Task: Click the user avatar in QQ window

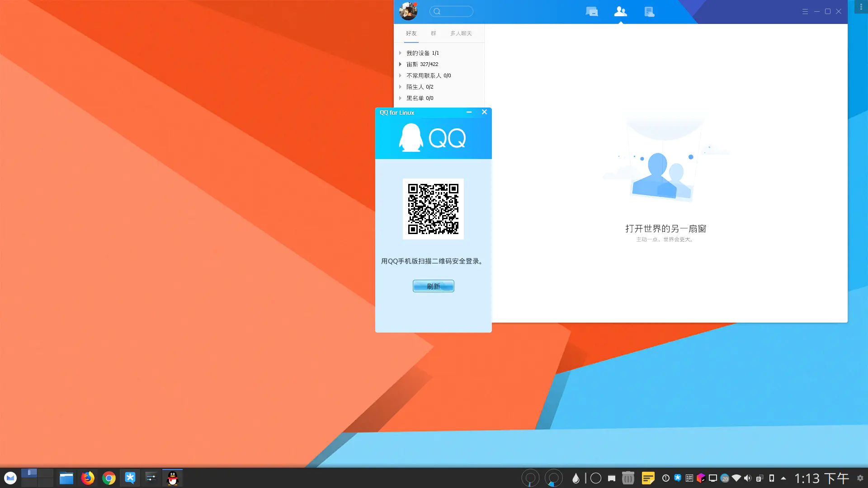Action: (x=408, y=11)
